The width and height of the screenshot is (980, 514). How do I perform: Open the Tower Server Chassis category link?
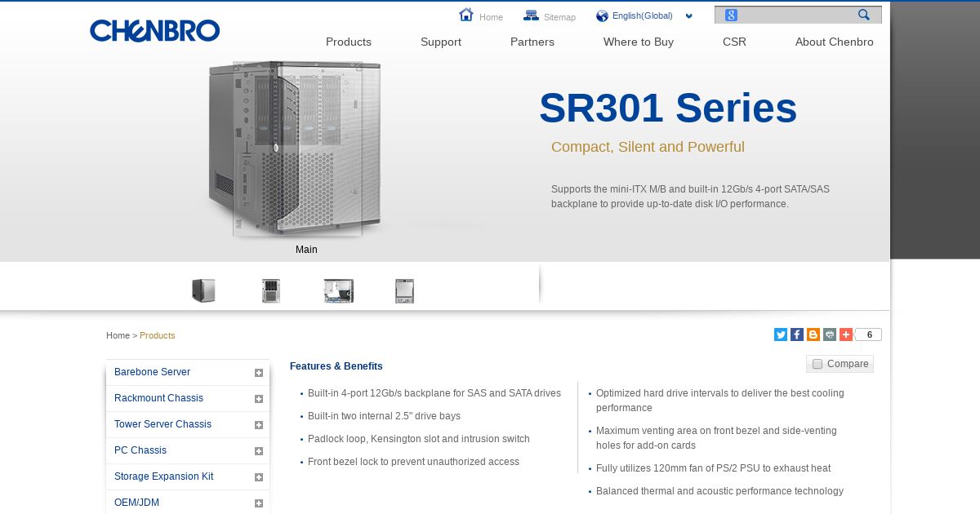[163, 424]
